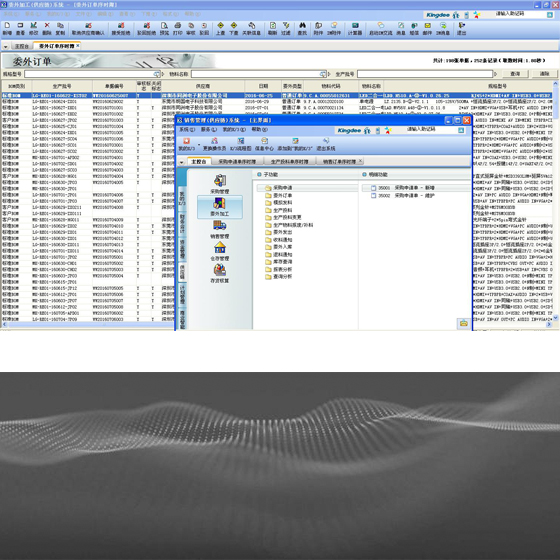Click the 关联信息 toolbar icon

tap(251, 29)
